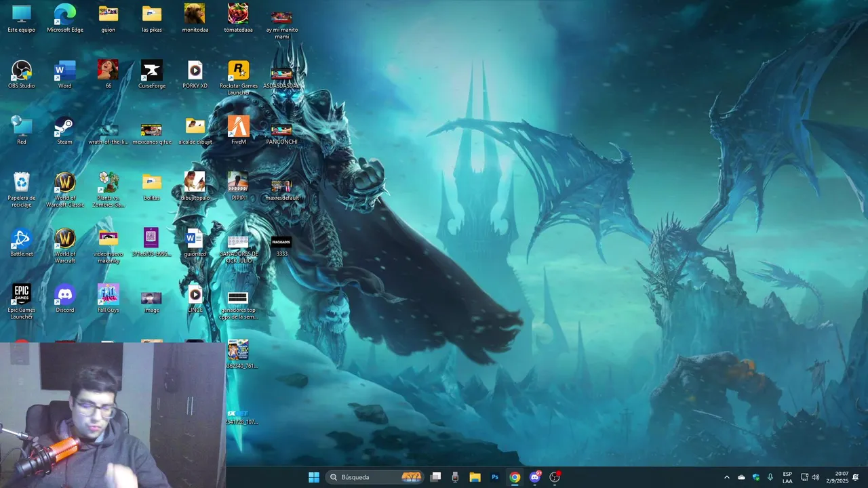868x488 pixels.
Task: Open the notifications bell icon
Action: point(856,477)
